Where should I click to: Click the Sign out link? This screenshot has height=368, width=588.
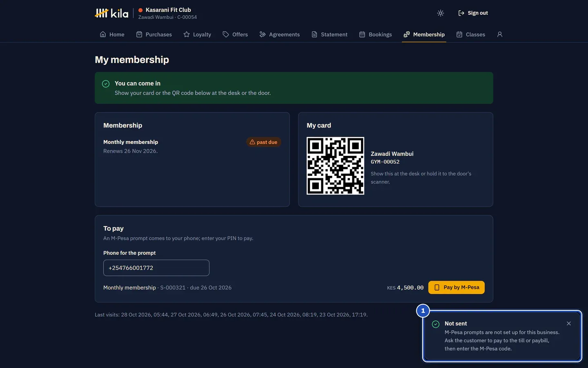coord(473,13)
